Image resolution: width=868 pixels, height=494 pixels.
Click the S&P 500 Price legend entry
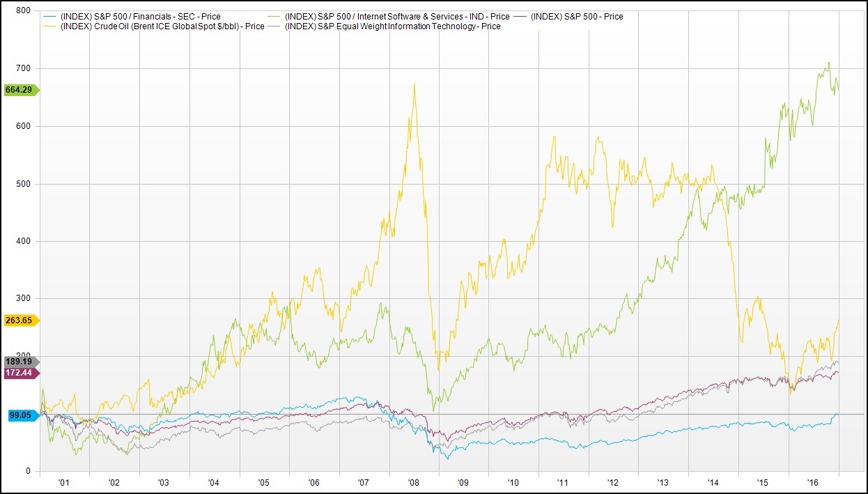coord(576,17)
